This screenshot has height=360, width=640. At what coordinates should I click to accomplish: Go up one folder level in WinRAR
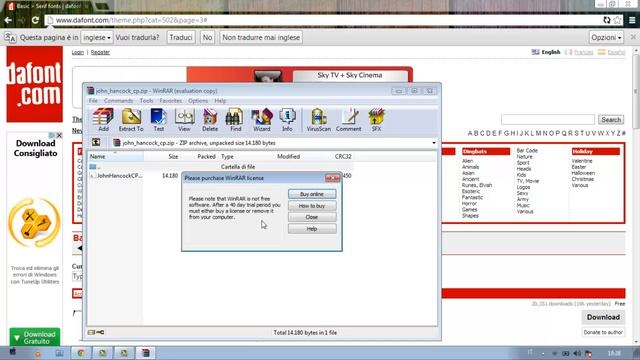(x=96, y=142)
